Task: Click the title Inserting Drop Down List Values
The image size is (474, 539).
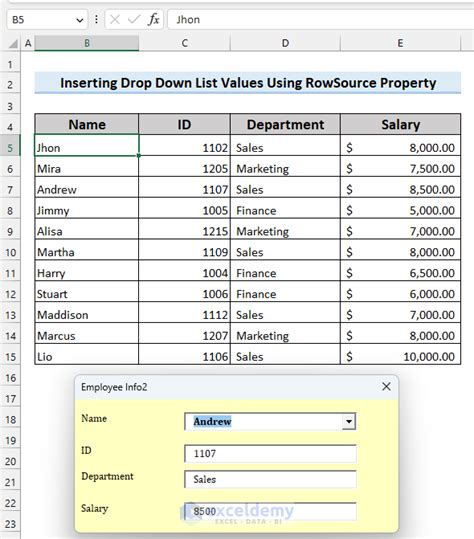Action: click(x=247, y=83)
